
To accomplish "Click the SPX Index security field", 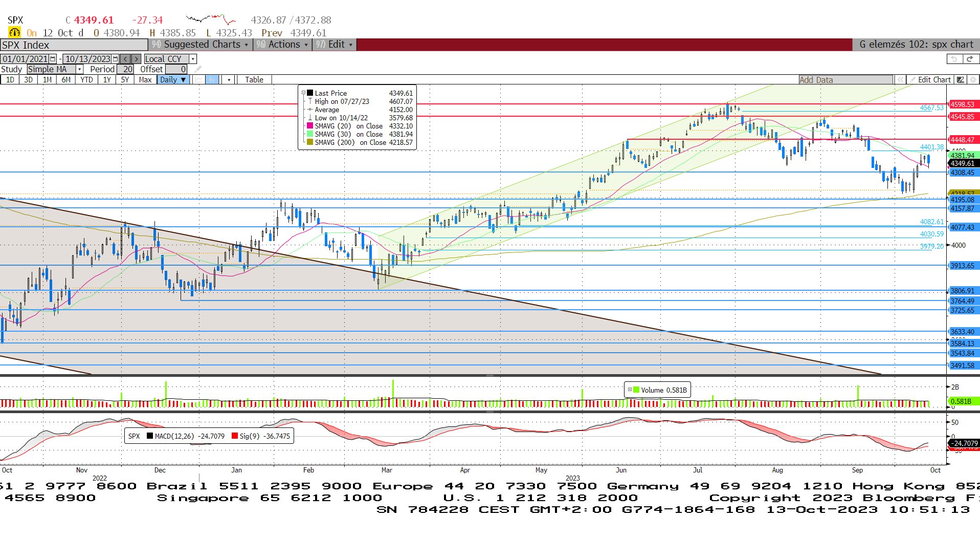I will [74, 45].
